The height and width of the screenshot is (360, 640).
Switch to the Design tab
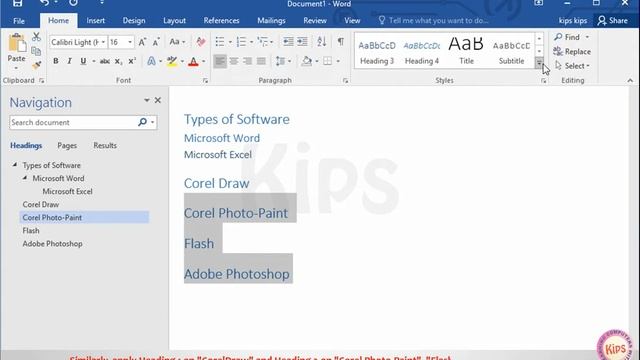pos(134,20)
